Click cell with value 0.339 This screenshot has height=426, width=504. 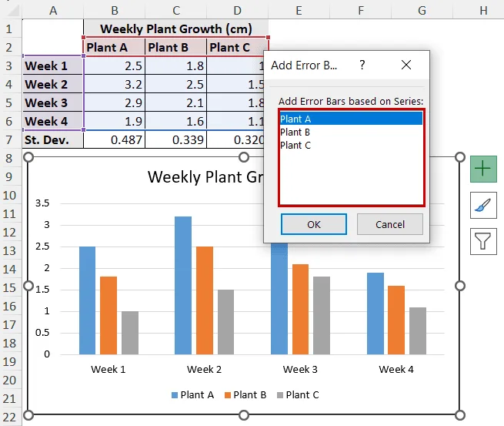tap(175, 140)
